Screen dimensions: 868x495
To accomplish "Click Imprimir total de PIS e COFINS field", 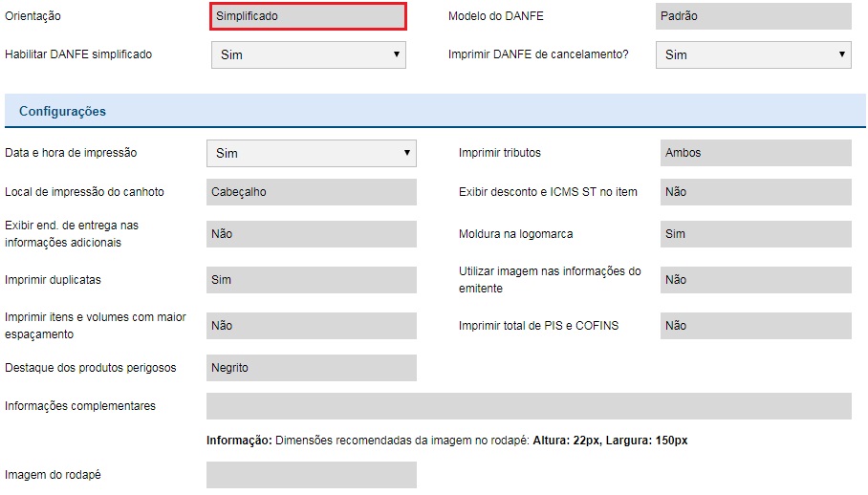I will (x=754, y=326).
